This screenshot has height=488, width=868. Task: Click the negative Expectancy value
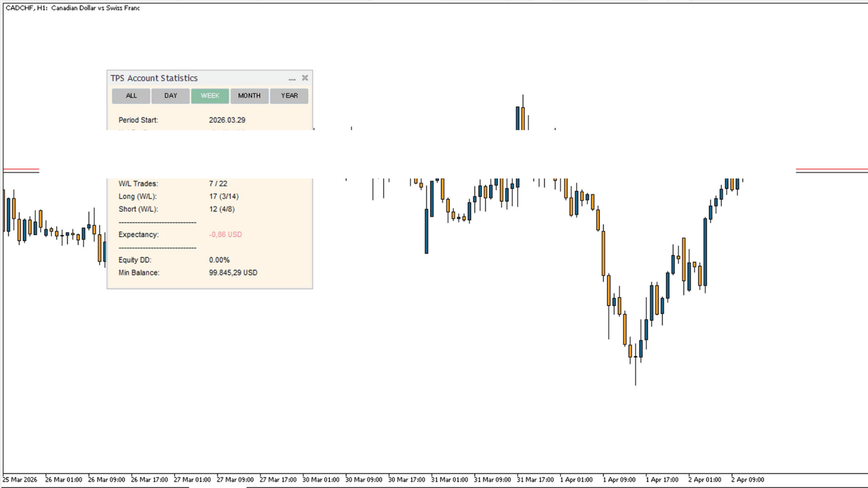(x=225, y=235)
